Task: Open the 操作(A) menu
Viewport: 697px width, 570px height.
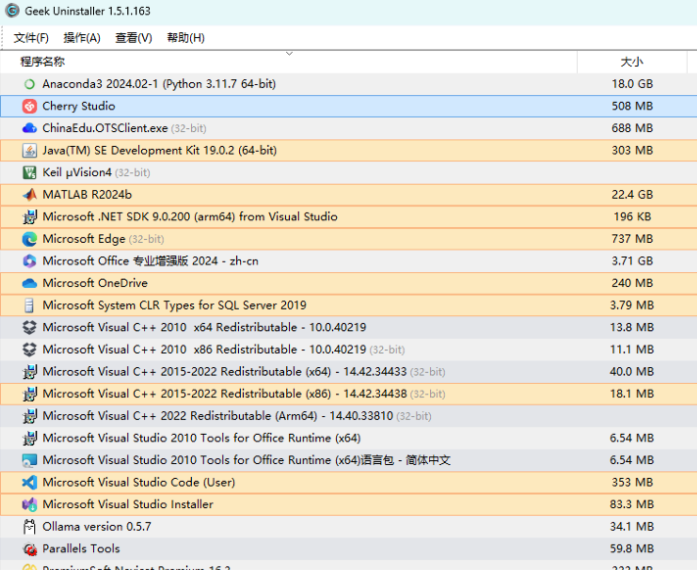Action: point(82,38)
